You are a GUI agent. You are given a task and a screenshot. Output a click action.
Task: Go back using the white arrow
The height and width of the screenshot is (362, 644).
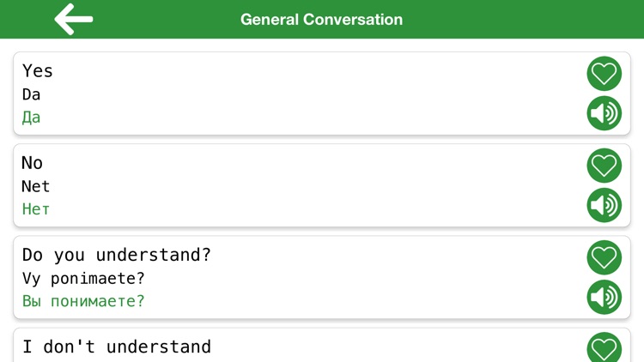coord(73,19)
